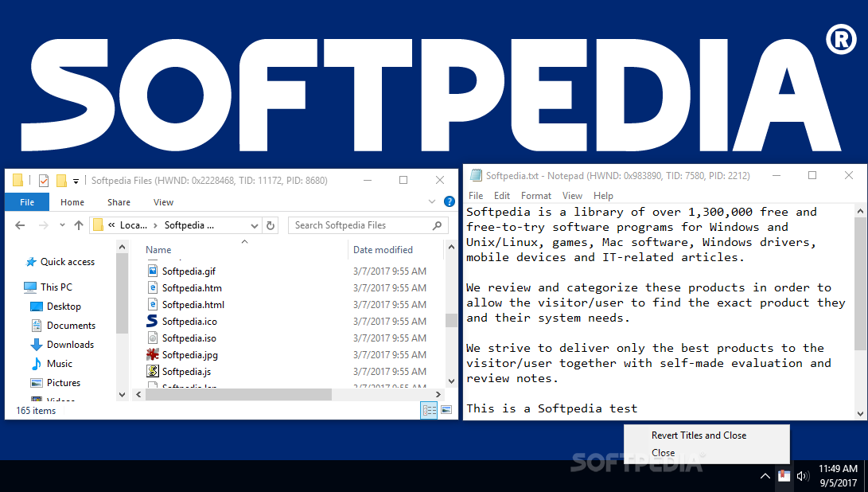Switch to the Share ribbon tab
Image resolution: width=868 pixels, height=492 pixels.
(x=119, y=202)
